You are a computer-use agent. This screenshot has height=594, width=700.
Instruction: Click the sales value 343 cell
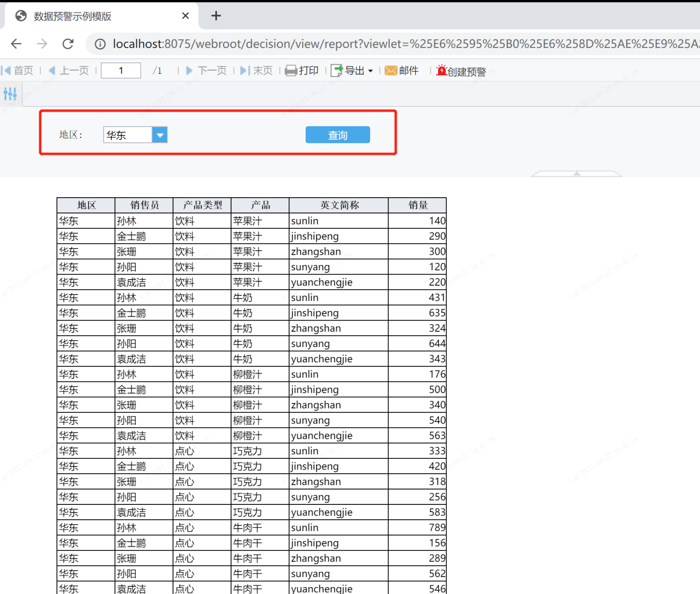coord(418,359)
